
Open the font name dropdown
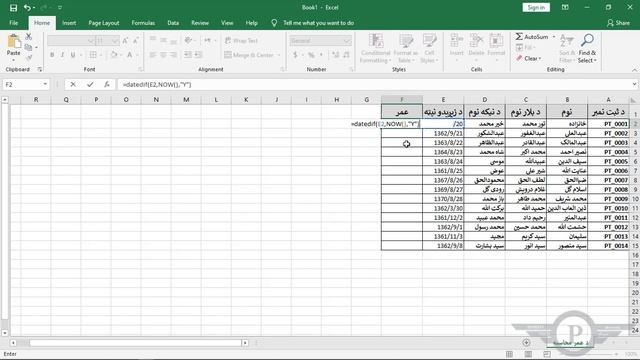(x=90, y=41)
